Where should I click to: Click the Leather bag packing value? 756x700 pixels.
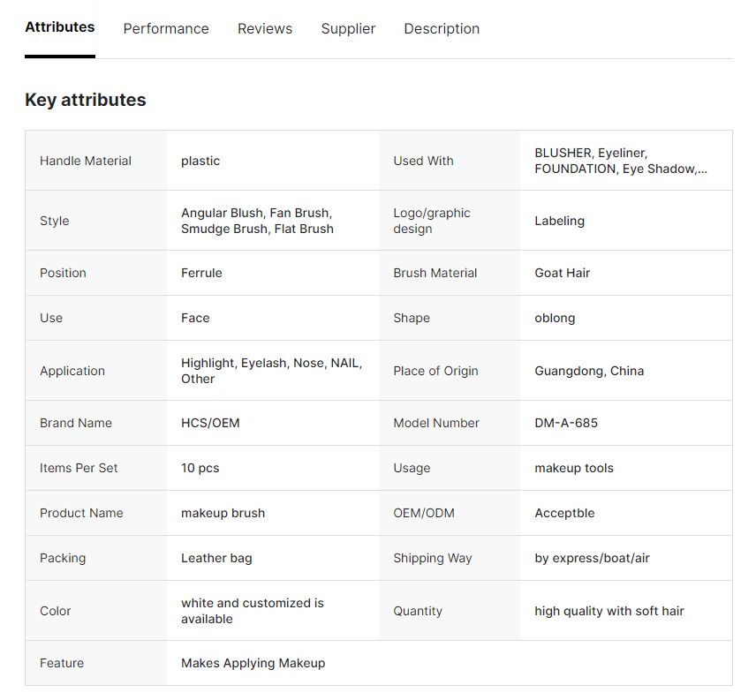[x=216, y=558]
